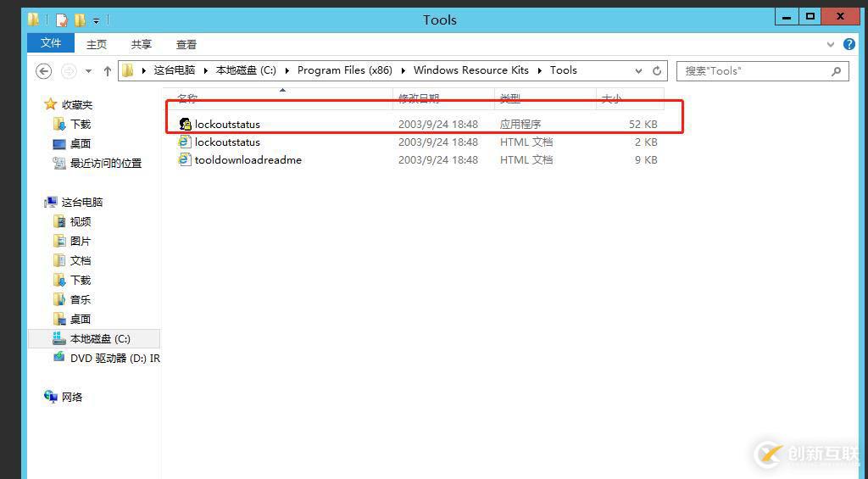The height and width of the screenshot is (479, 868).
Task: Expand the arrow after 本地磁盘 (C:) in path
Action: (287, 71)
